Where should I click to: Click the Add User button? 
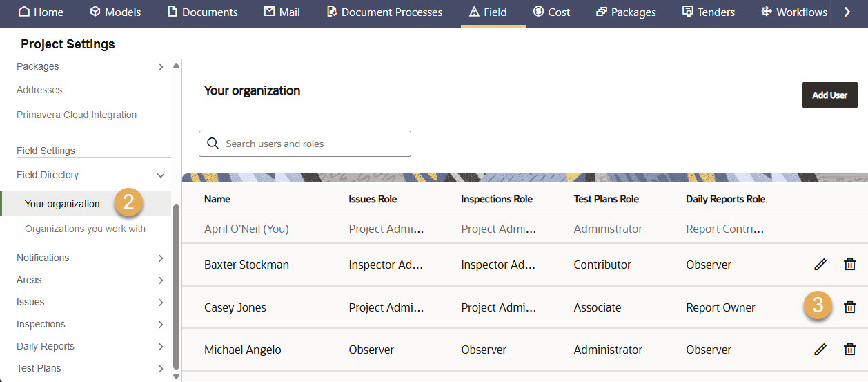(829, 95)
